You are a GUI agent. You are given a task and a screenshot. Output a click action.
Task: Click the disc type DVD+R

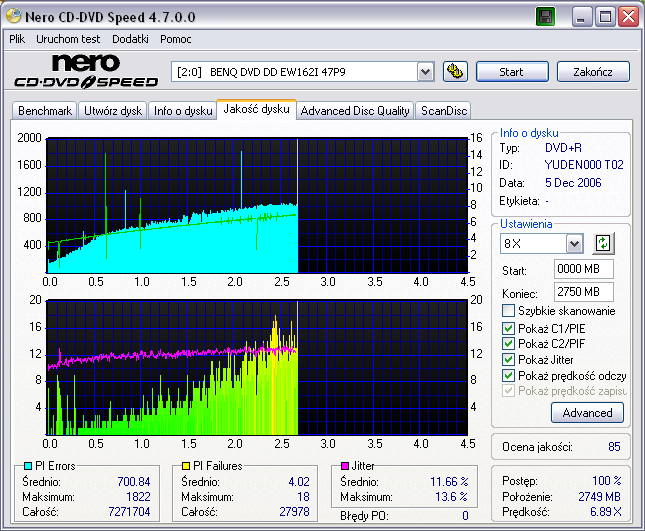(x=563, y=148)
